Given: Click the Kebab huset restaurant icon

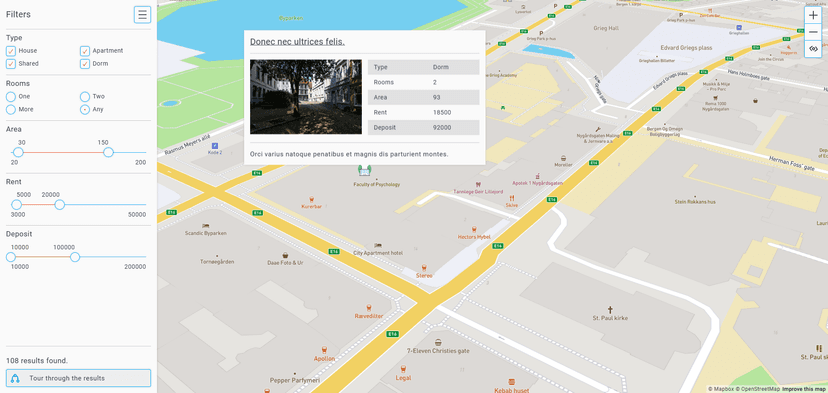Looking at the screenshot, I should [x=511, y=382].
